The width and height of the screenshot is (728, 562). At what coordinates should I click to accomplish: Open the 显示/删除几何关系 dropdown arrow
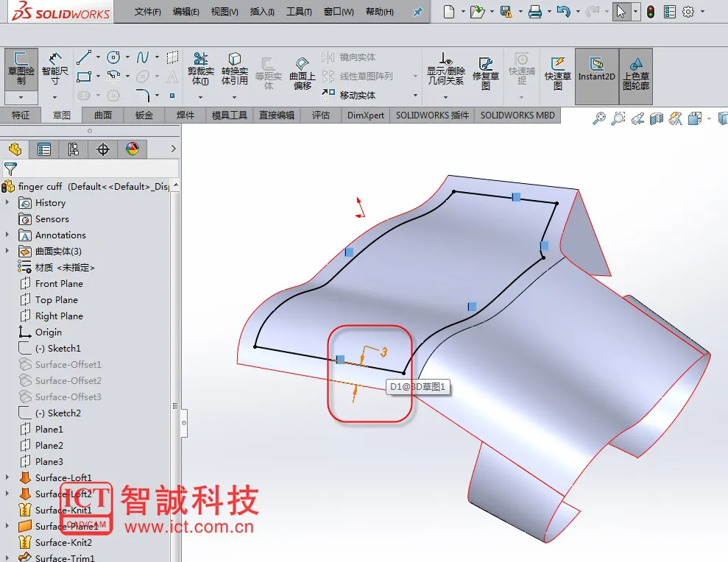coord(446,97)
